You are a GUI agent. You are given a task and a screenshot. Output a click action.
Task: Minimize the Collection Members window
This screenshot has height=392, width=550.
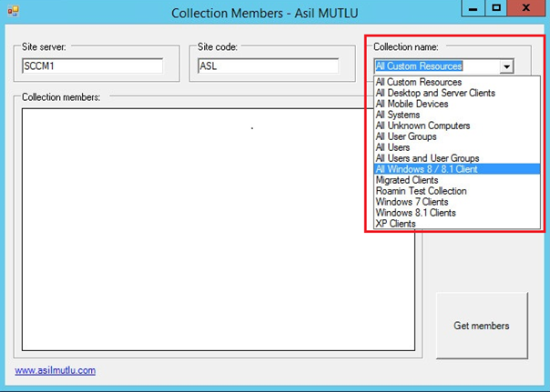[x=473, y=8]
